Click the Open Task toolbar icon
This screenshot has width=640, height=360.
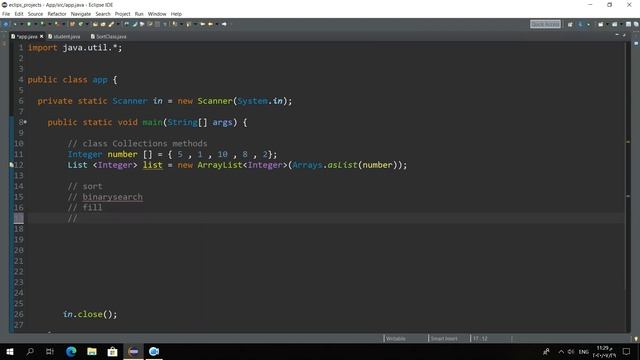point(103,24)
